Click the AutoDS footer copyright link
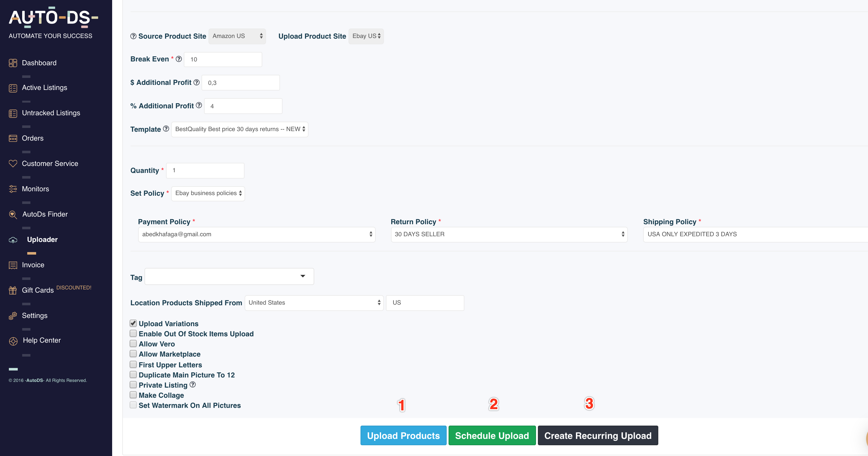The width and height of the screenshot is (868, 456). 35,380
